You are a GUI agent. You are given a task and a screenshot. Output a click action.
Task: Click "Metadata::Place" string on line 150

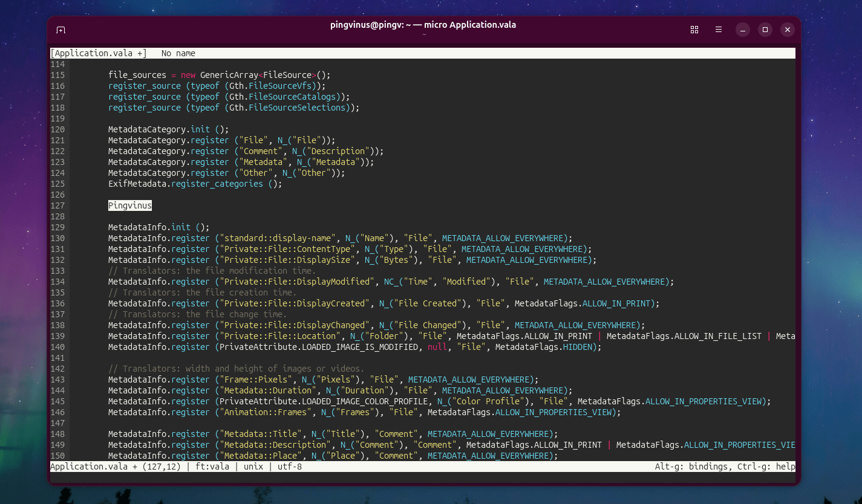(x=261, y=456)
